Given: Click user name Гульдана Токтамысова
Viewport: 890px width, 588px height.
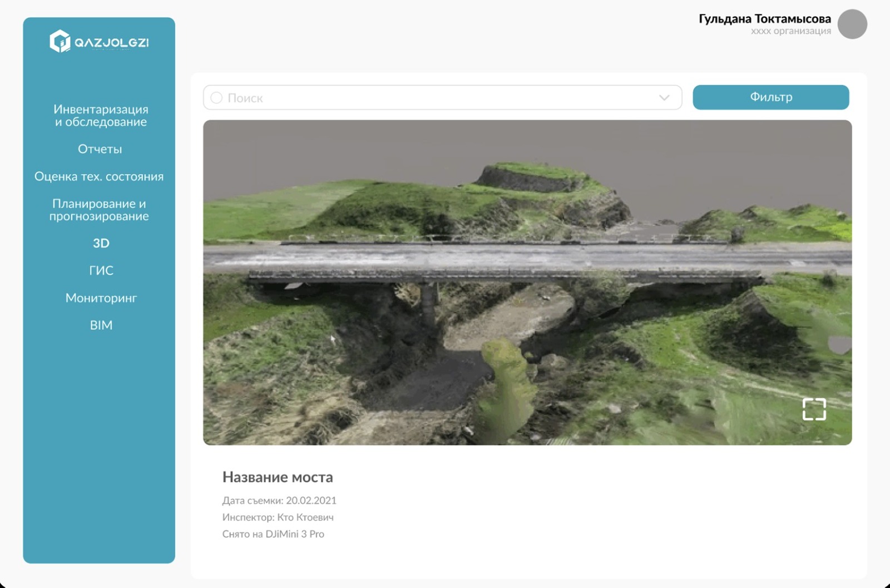Looking at the screenshot, I should [764, 18].
